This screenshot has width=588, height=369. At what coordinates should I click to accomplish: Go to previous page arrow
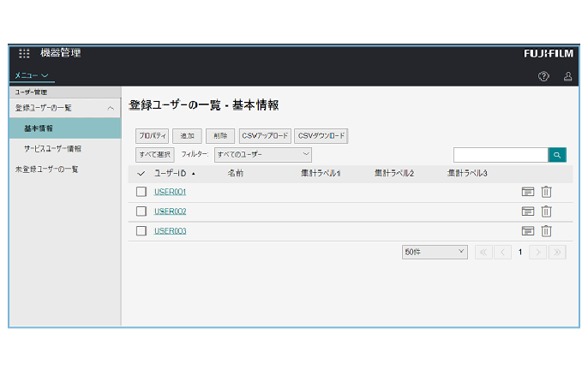[502, 252]
